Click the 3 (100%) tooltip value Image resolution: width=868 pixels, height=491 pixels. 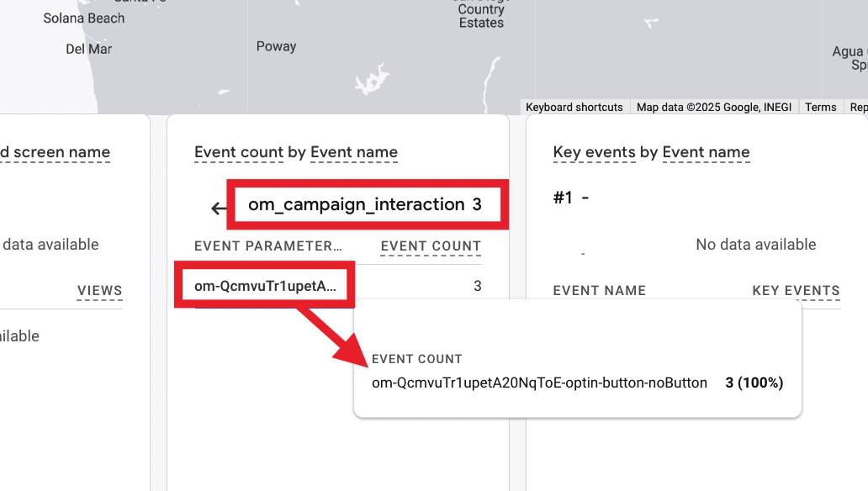pyautogui.click(x=754, y=383)
